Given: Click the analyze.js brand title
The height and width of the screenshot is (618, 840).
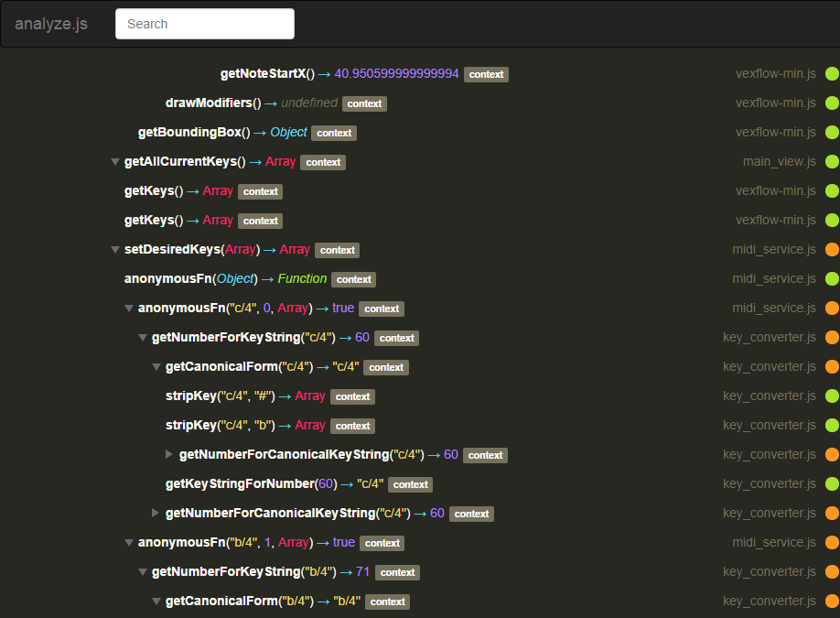Looking at the screenshot, I should point(51,24).
